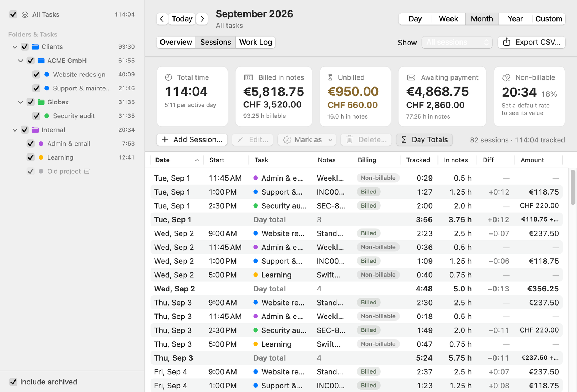Click the sessions table vertical scrollbar
Screen dimensions: 577x392
coord(573,187)
